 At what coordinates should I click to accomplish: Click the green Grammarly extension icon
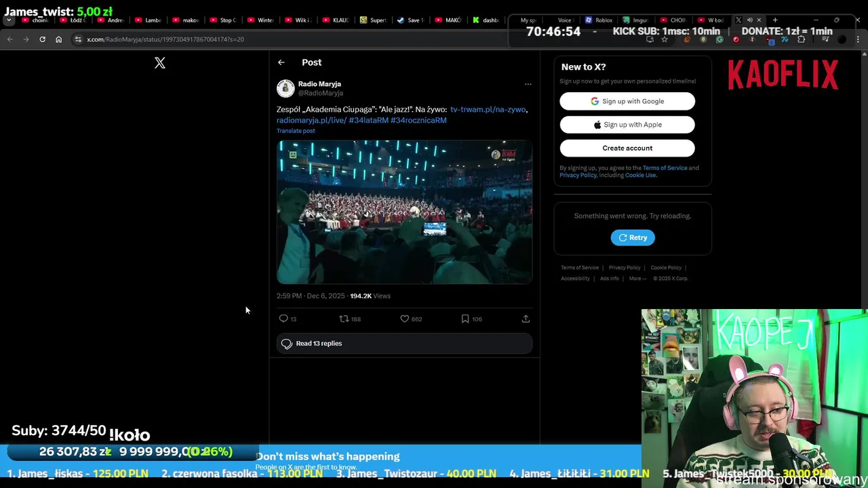click(x=719, y=39)
